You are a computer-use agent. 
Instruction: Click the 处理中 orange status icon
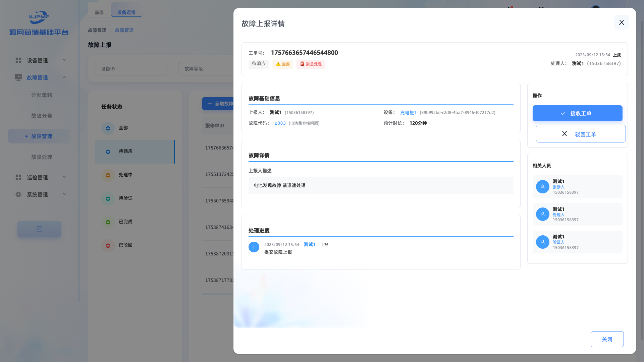(x=108, y=175)
